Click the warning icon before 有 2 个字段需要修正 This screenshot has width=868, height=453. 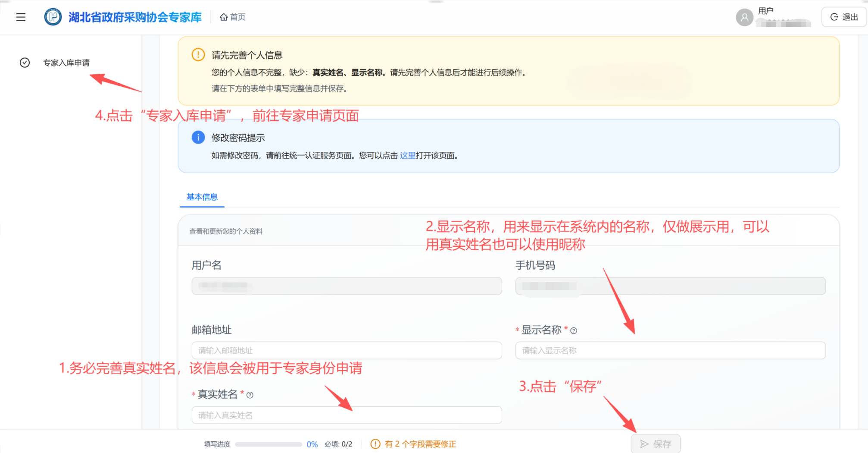tap(375, 444)
